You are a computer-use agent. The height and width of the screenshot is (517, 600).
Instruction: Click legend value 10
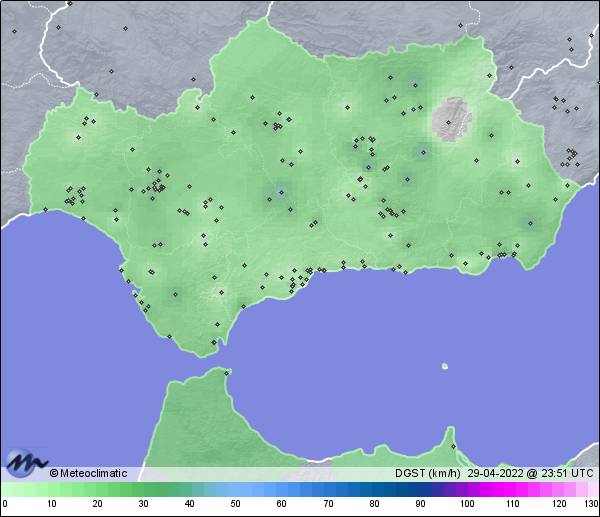pyautogui.click(x=52, y=503)
